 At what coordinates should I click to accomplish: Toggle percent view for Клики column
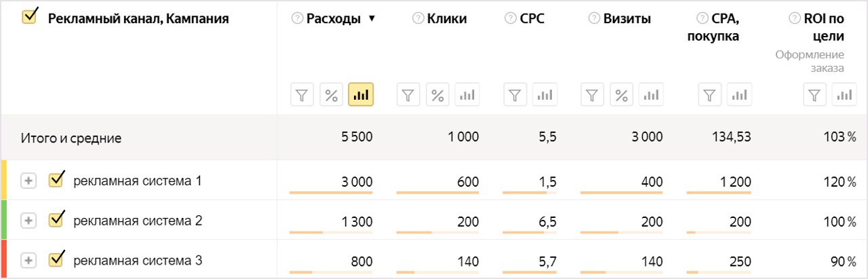coord(438,95)
